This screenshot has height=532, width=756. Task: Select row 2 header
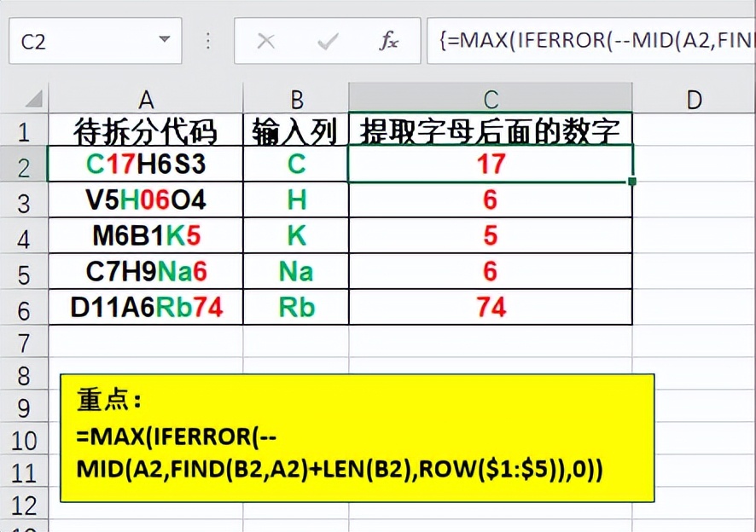click(x=24, y=165)
